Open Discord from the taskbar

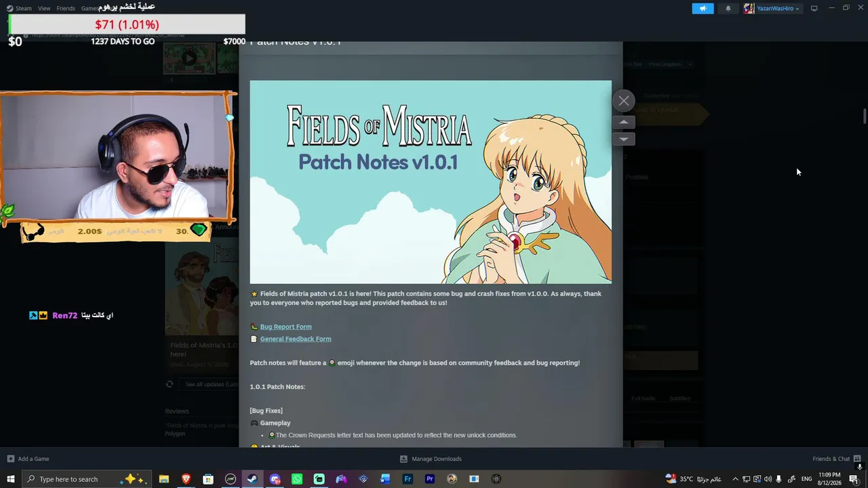click(275, 479)
